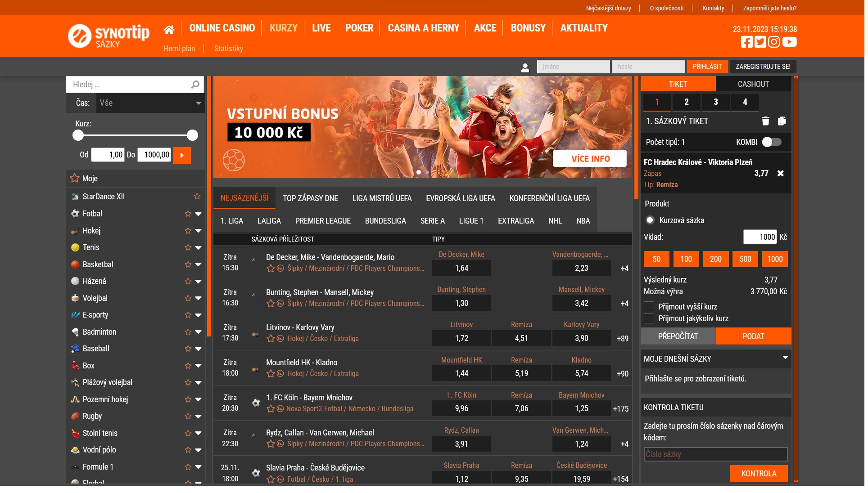Add Tenis to favorites
Screen dimensions: 868x493
pyautogui.click(x=188, y=247)
